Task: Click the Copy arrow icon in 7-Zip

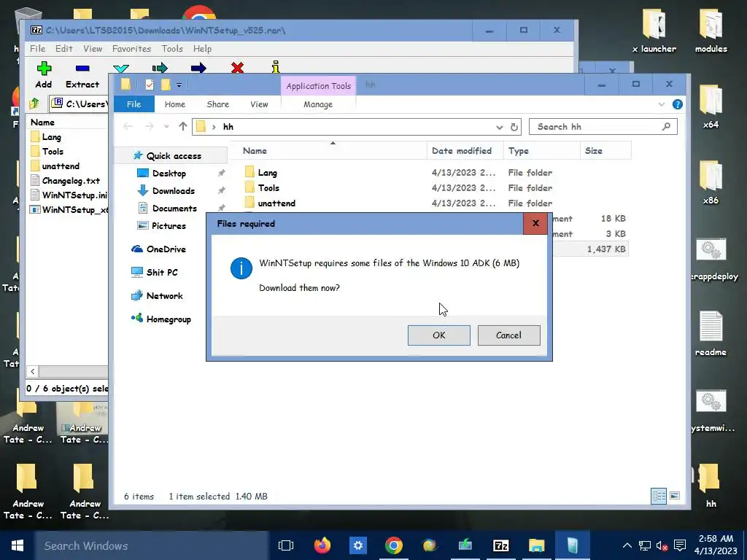Action: click(160, 68)
